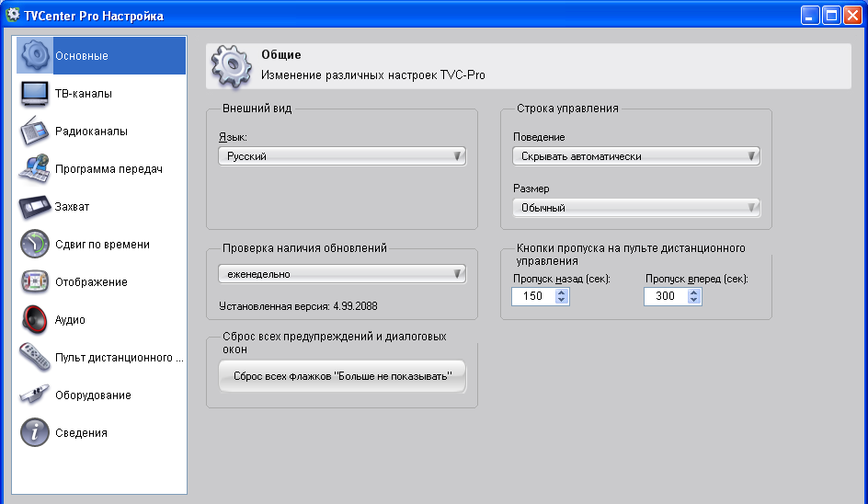This screenshot has height=504, width=868.
Task: Click the speaker icon for Аудио
Action: coord(35,319)
